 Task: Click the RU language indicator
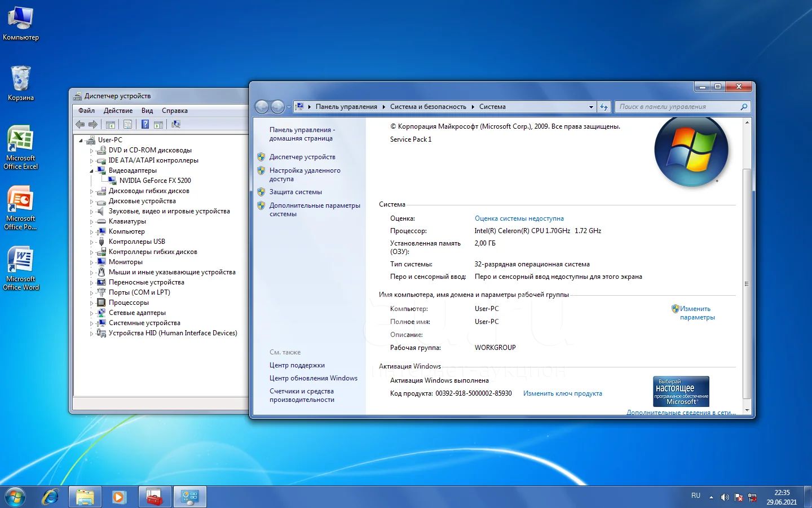click(x=696, y=496)
